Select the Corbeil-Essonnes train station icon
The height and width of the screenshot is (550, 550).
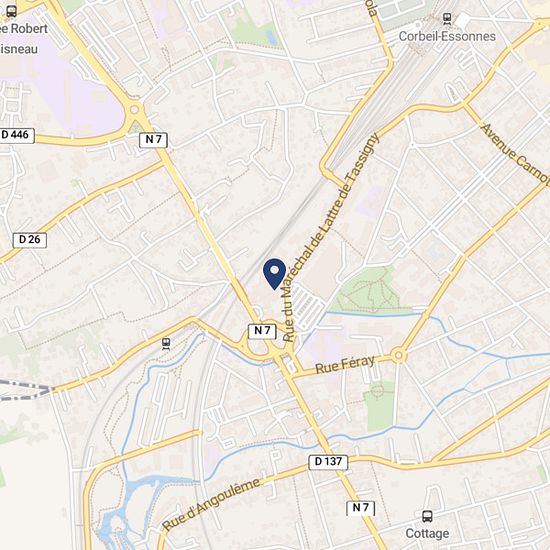coord(447,18)
